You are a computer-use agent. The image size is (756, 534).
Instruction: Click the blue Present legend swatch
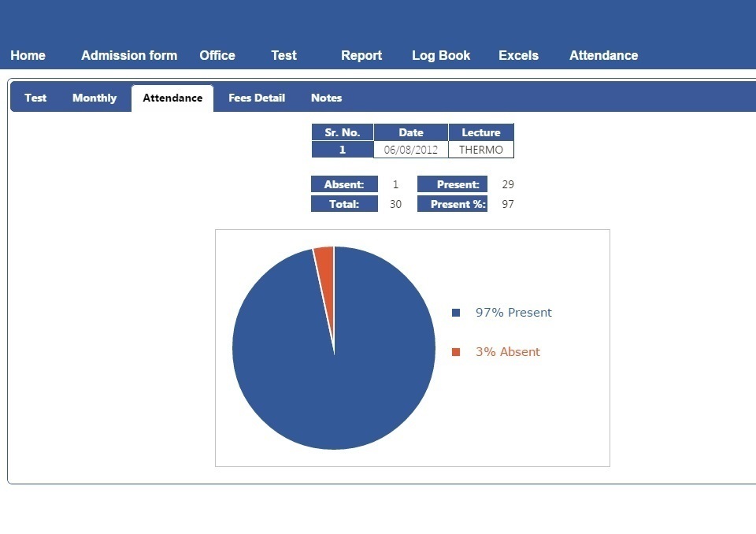coord(456,313)
